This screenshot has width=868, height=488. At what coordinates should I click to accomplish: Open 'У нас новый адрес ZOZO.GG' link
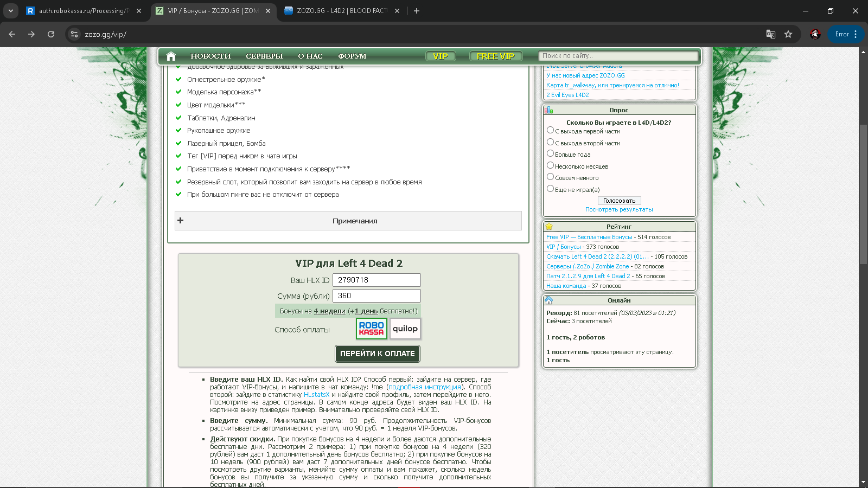(585, 75)
